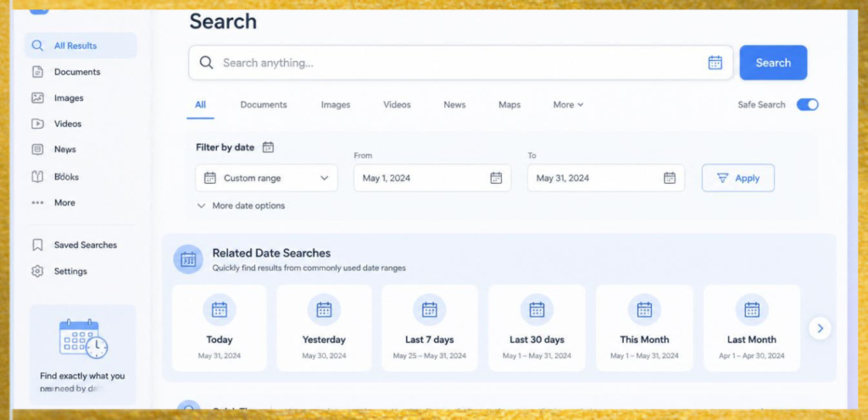This screenshot has width=868, height=420.
Task: Click the Saved Searches bookmark icon
Action: (37, 245)
